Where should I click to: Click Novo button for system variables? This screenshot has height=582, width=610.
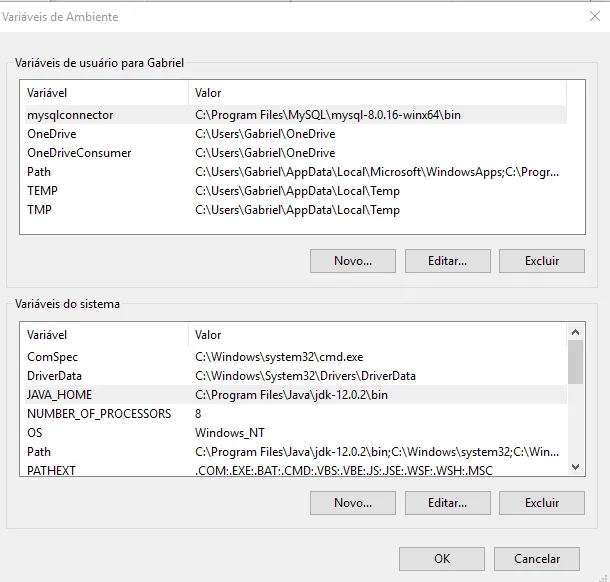tap(352, 503)
